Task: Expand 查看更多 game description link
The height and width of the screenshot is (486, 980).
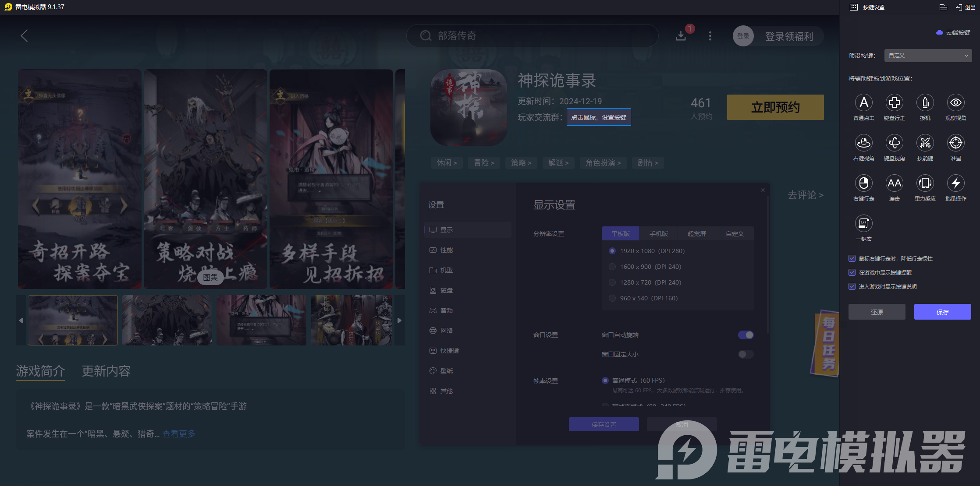Action: pos(178,434)
